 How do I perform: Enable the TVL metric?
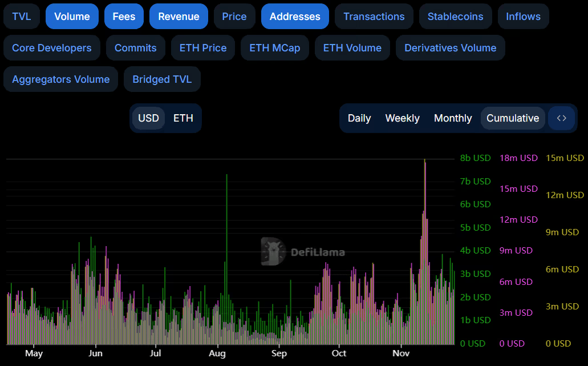pos(21,16)
